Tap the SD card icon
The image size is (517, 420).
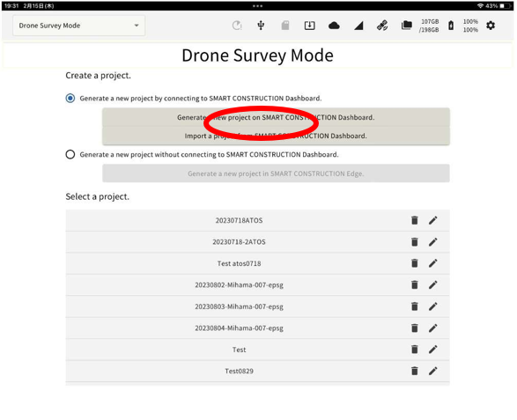click(x=285, y=26)
